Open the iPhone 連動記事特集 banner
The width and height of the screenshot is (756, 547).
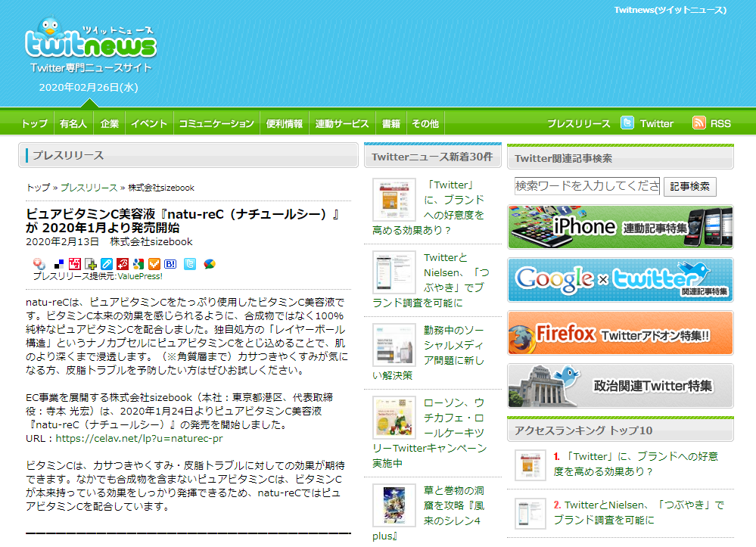click(620, 227)
